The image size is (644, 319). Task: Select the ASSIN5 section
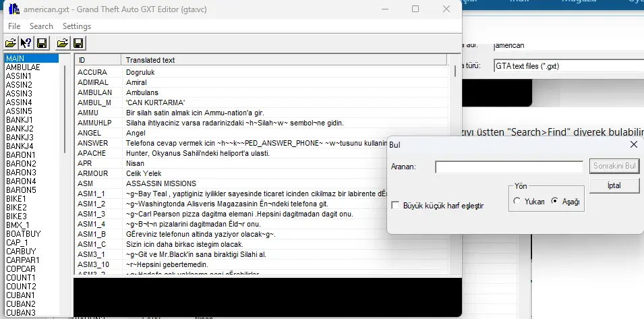32,111
